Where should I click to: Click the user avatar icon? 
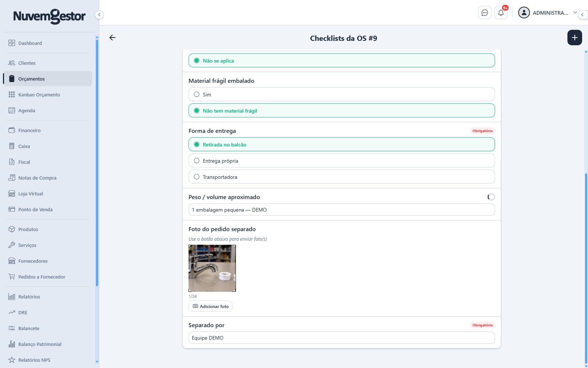pos(524,13)
